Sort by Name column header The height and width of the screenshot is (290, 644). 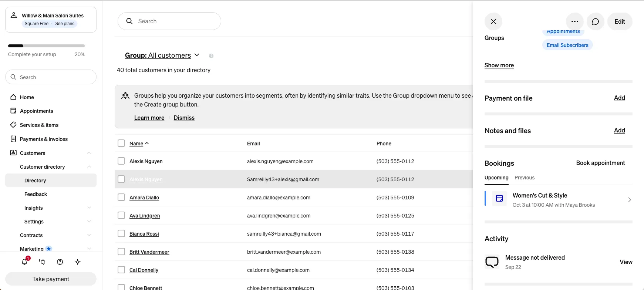pos(139,144)
